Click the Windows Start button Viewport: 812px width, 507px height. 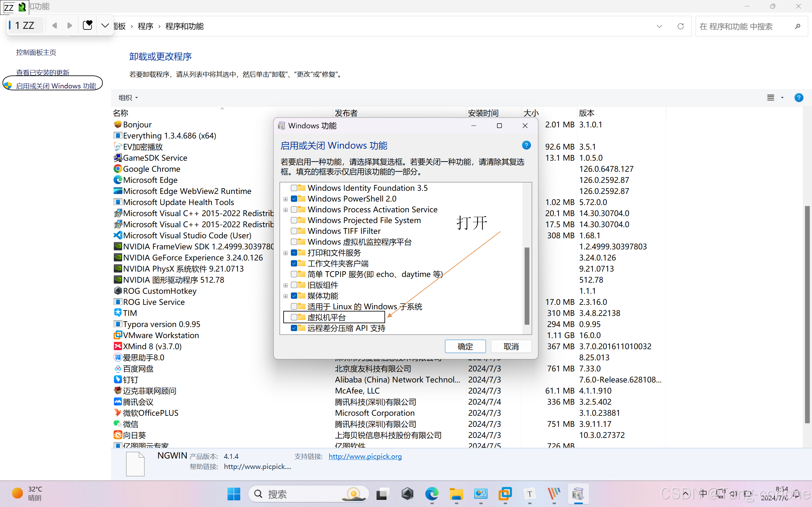click(233, 494)
